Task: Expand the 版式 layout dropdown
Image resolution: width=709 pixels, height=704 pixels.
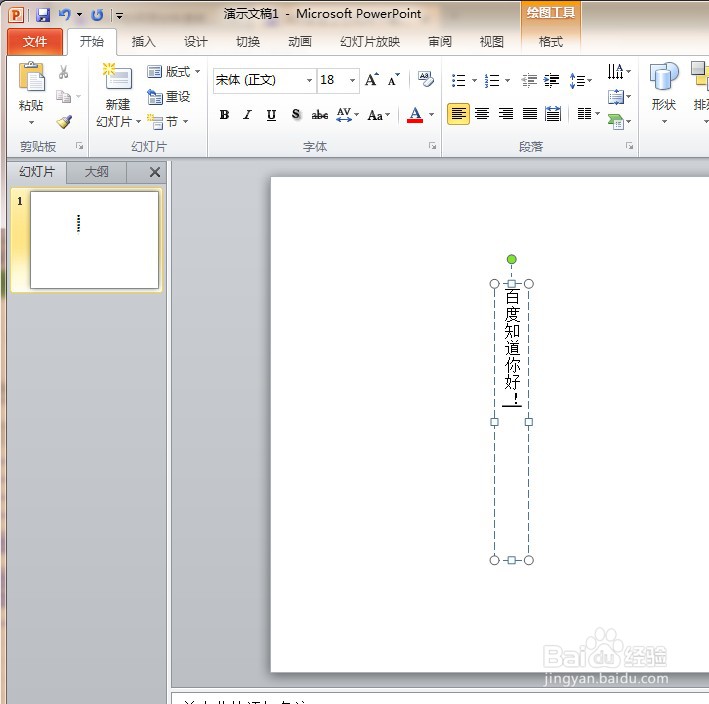Action: click(198, 71)
